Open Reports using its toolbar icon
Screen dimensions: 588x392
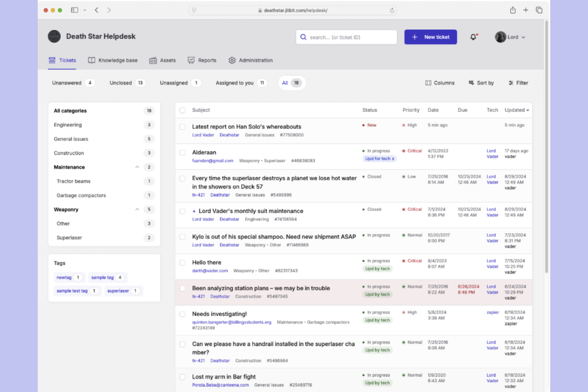point(191,60)
